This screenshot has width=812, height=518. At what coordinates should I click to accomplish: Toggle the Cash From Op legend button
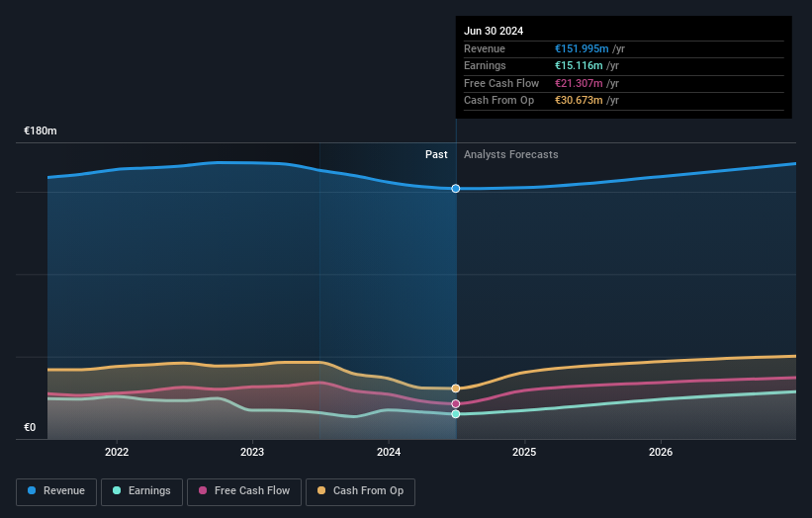[x=360, y=491]
